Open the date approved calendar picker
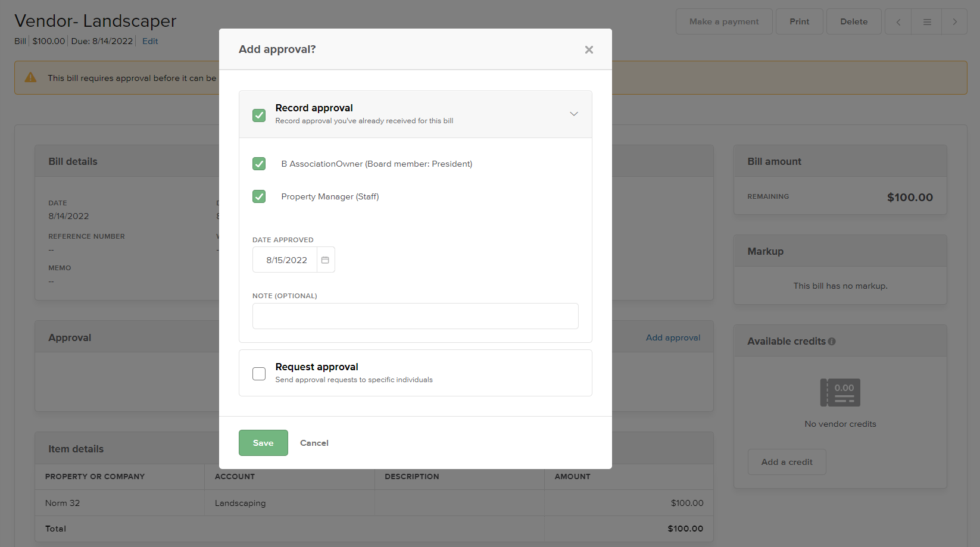The width and height of the screenshot is (980, 547). pos(325,260)
